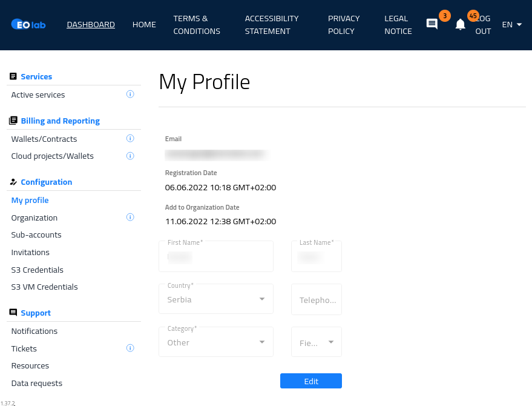Open the Category dropdown showing Other
This screenshot has width=532, height=406.
coord(216,342)
